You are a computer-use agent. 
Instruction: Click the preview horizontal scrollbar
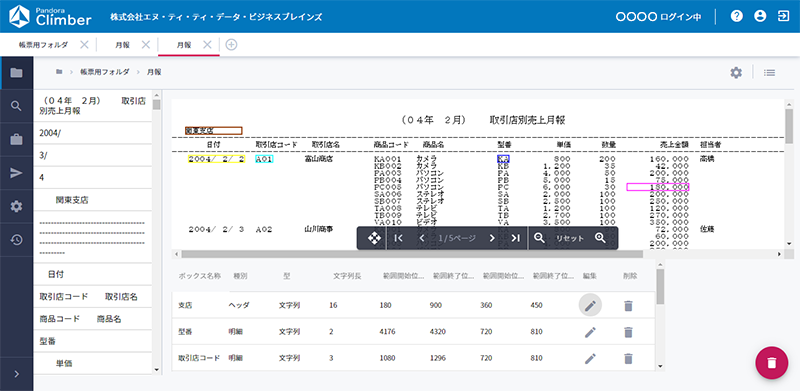(412, 254)
